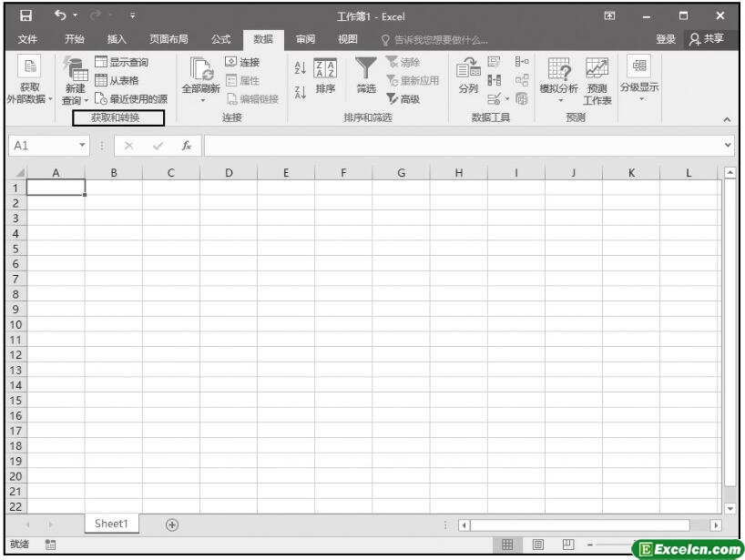This screenshot has height=560, width=745.
Task: Click the Tell Me search box
Action: click(x=434, y=40)
